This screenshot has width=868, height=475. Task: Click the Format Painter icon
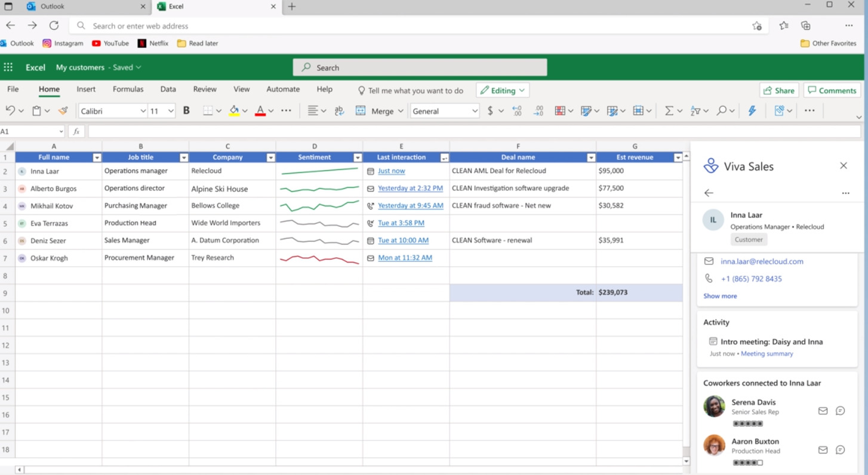[63, 111]
